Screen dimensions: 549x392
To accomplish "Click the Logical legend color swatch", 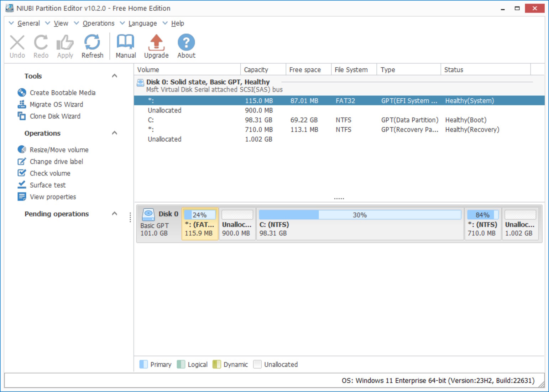I will [181, 364].
